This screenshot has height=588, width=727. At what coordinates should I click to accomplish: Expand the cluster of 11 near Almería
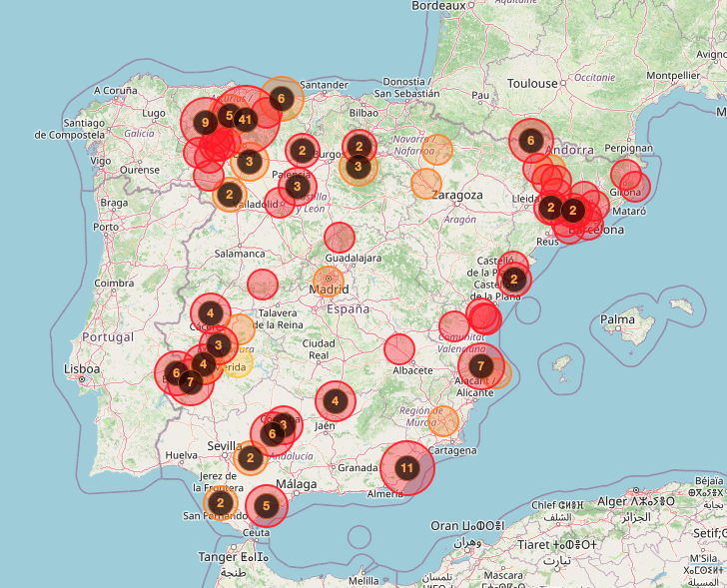point(407,468)
